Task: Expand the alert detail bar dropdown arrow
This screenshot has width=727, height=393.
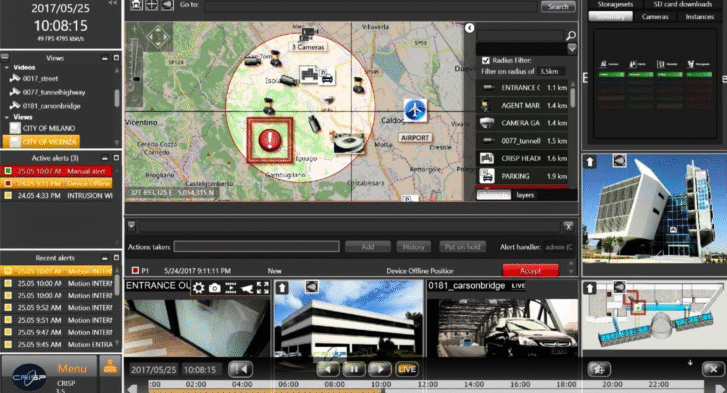Action: coord(131,226)
